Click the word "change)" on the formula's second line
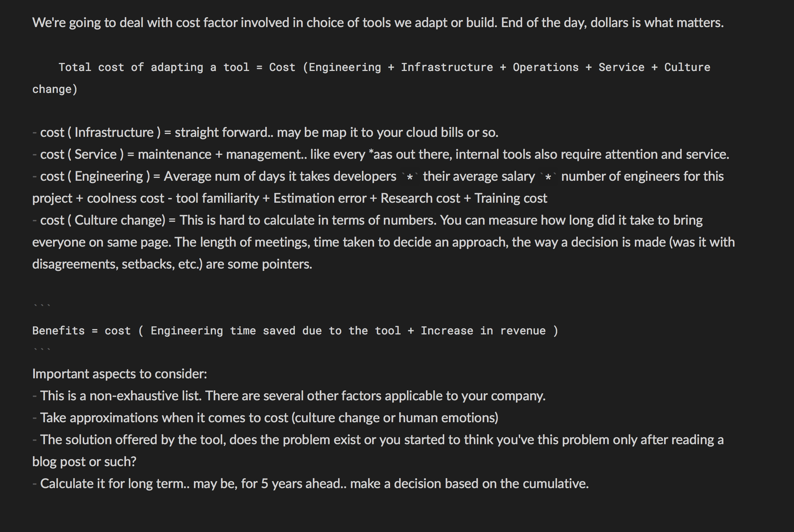 pos(55,89)
